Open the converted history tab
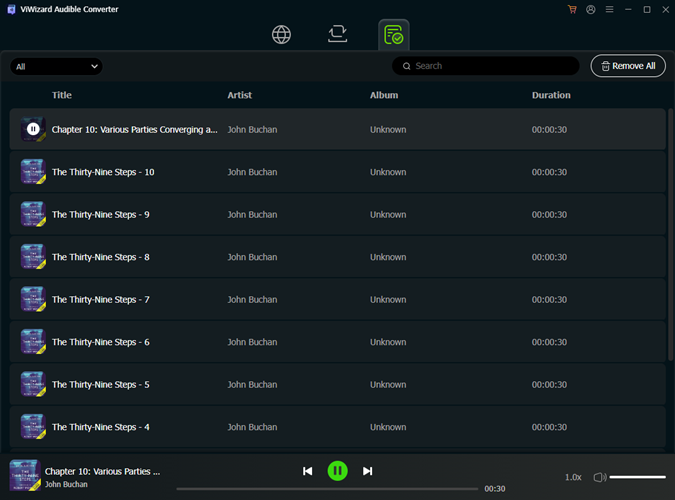675x500 pixels. [393, 35]
